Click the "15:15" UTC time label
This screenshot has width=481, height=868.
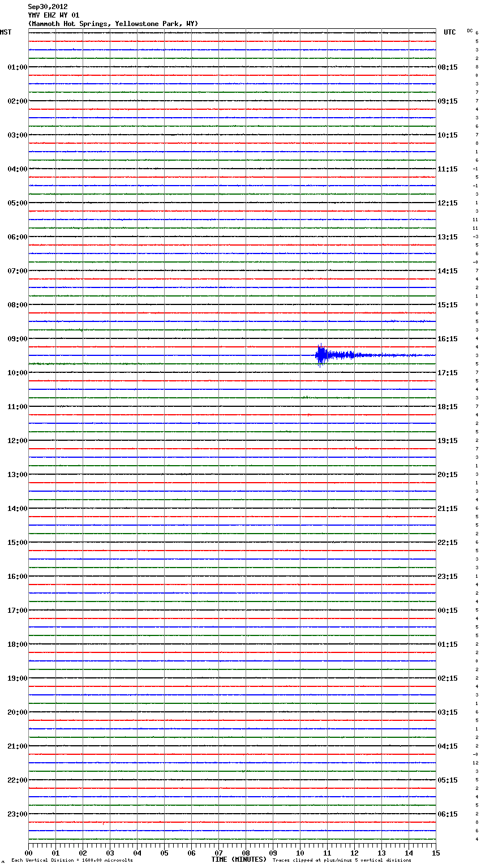[448, 305]
